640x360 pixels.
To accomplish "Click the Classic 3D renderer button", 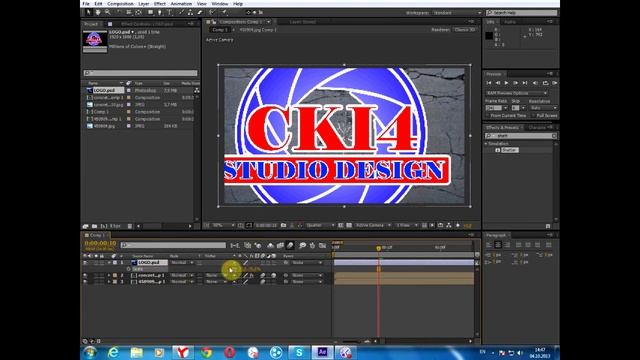I will click(464, 30).
